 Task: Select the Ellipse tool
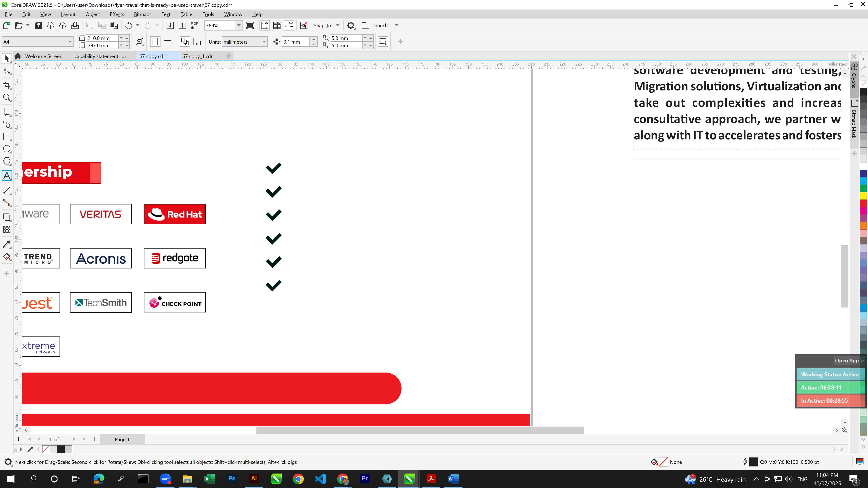[7, 149]
